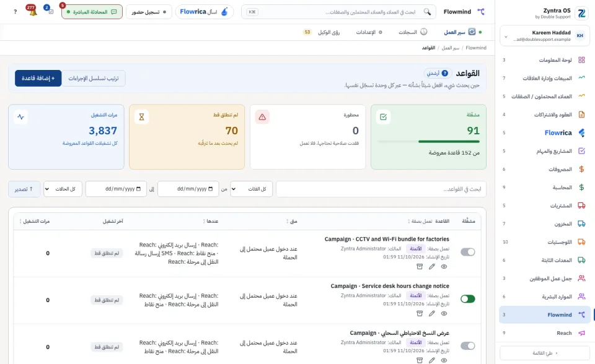
Task: Open the expenses dollar icon in sidebar
Action: 581,169
